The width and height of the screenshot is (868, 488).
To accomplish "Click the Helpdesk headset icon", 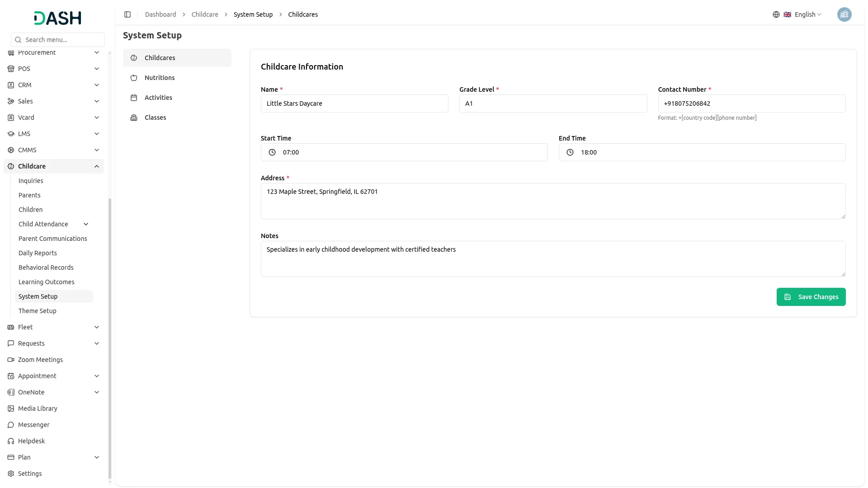I will [x=11, y=441].
